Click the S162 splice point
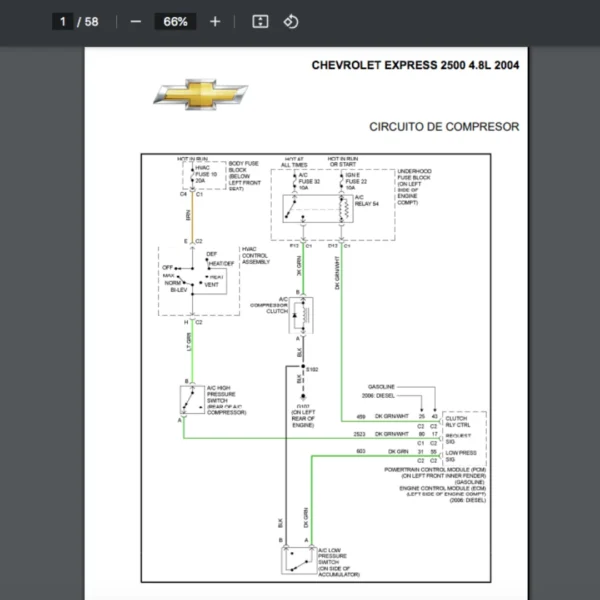Viewport: 600px width, 600px height. tap(302, 370)
